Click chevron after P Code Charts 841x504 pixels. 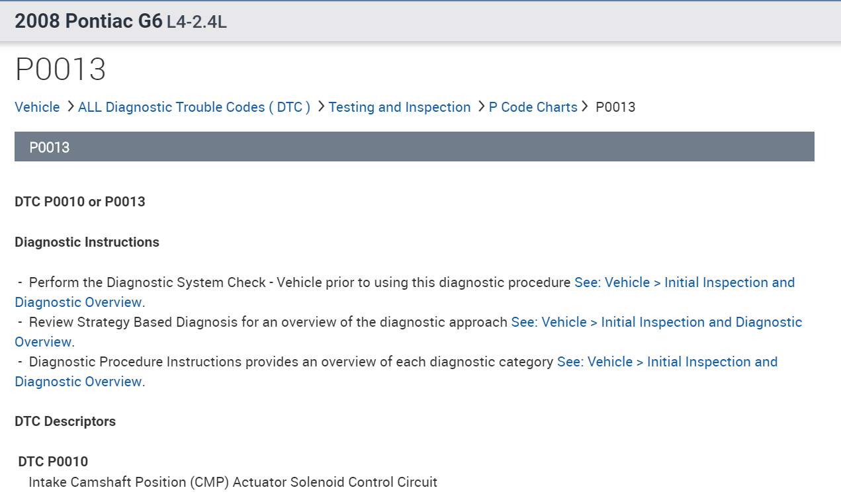(585, 107)
